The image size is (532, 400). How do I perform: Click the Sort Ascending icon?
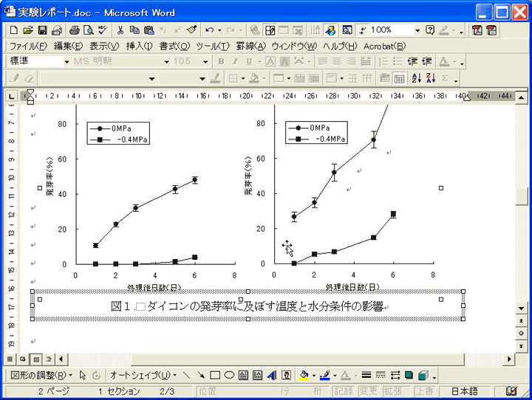pyautogui.click(x=416, y=77)
